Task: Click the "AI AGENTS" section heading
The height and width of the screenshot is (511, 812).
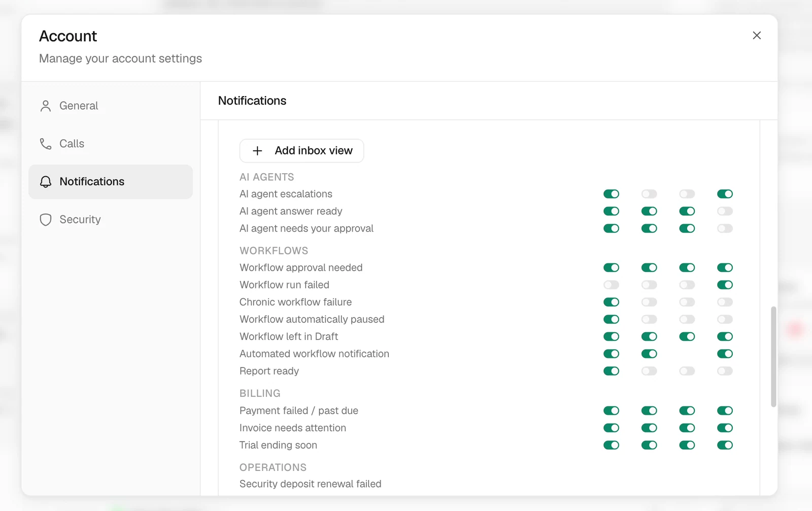Action: 266,177
